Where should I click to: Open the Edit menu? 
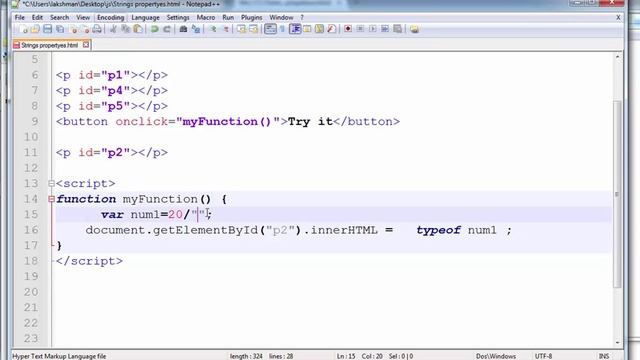(x=37, y=18)
